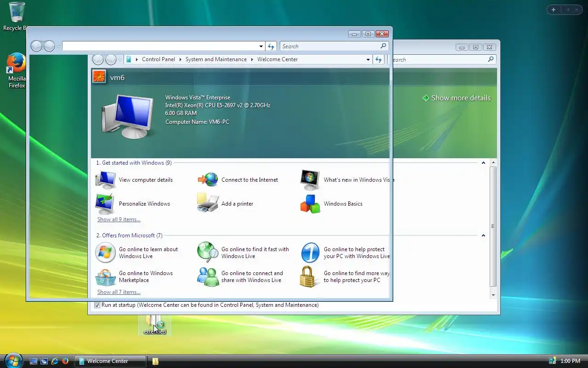
Task: Open address dropdown in front Explorer window
Action: pyautogui.click(x=261, y=46)
